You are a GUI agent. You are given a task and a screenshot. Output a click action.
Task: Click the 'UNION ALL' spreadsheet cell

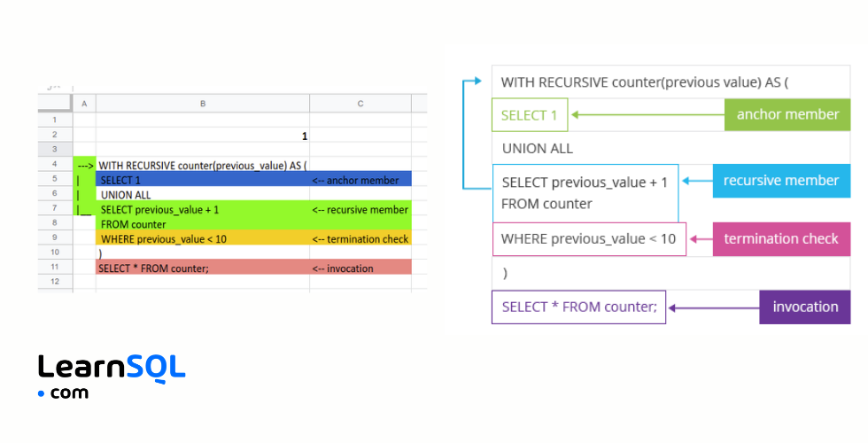tap(203, 194)
